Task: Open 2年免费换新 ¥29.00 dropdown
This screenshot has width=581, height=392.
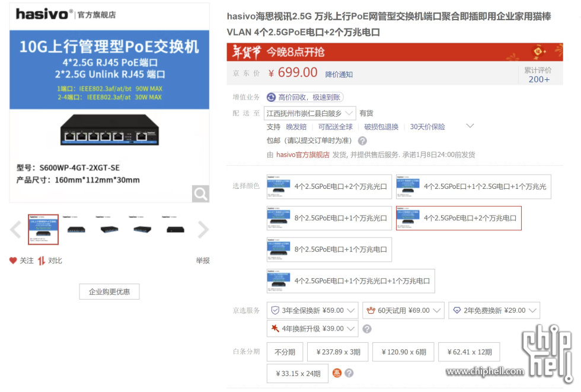Action: (x=494, y=310)
